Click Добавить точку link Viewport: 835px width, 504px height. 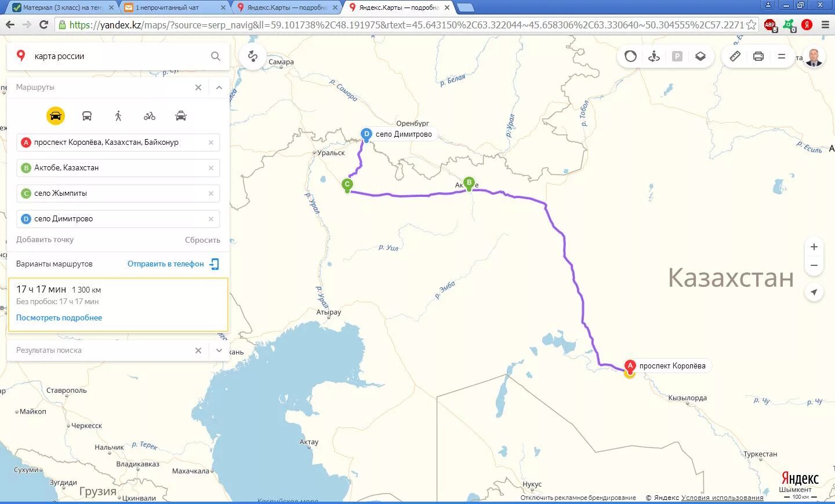pos(45,240)
